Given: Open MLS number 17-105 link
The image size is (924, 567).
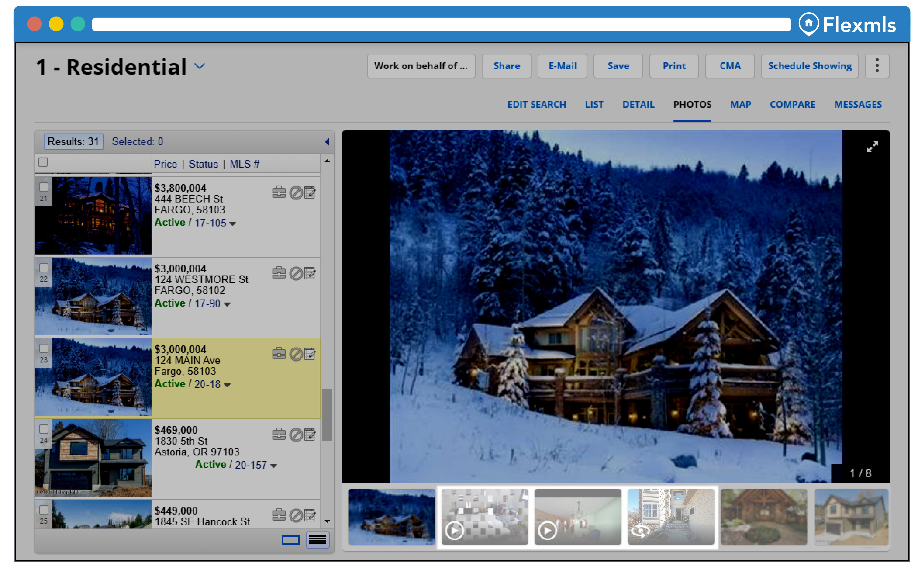Looking at the screenshot, I should [210, 223].
